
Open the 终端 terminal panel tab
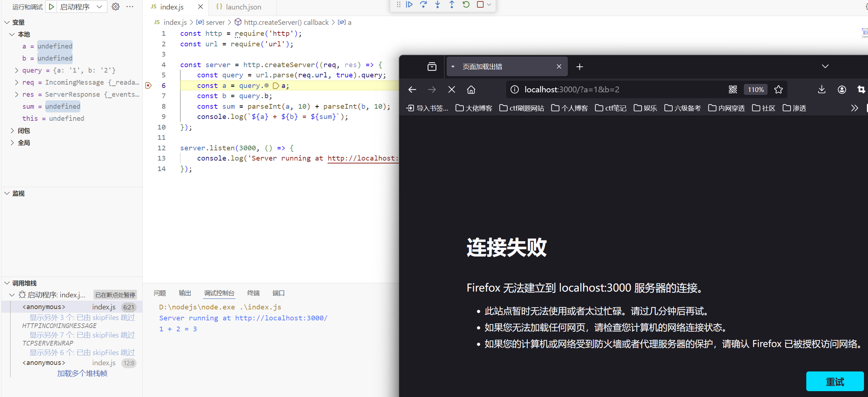click(253, 293)
